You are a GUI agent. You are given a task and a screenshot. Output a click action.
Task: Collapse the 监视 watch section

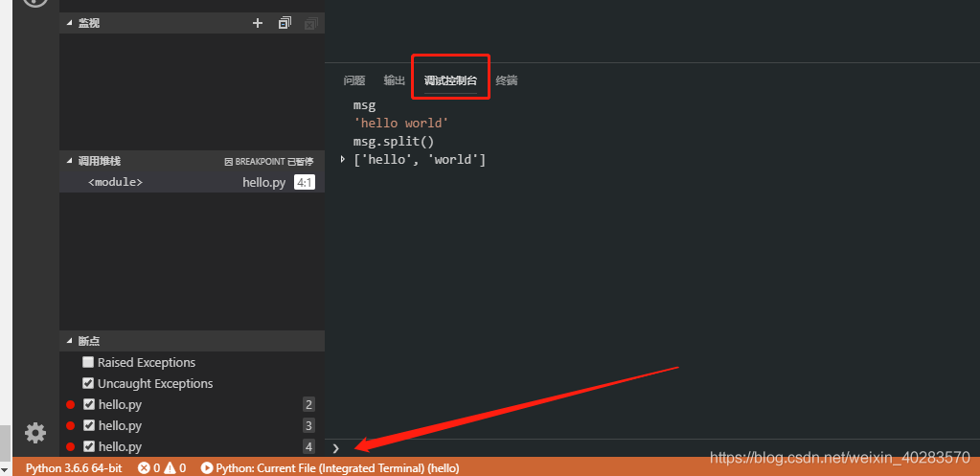(69, 23)
